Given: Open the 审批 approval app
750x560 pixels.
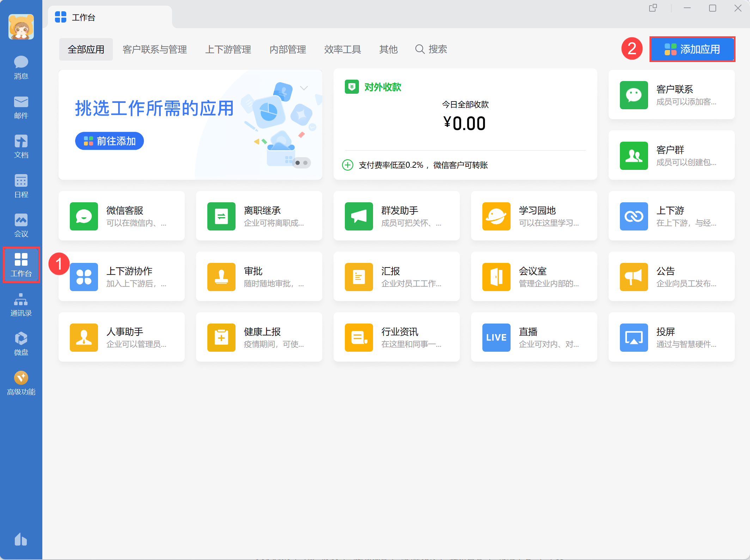Looking at the screenshot, I should point(221,277).
